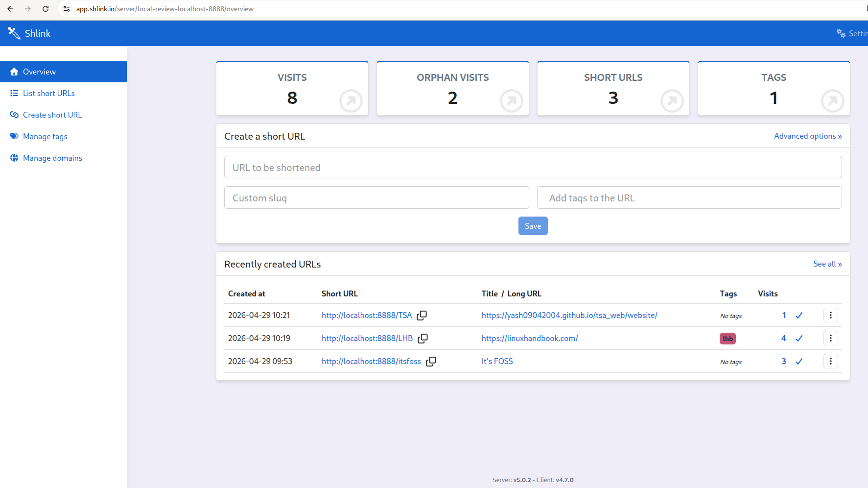Click the checkmark status in itsfoss row
This screenshot has height=488, width=868.
tap(799, 362)
